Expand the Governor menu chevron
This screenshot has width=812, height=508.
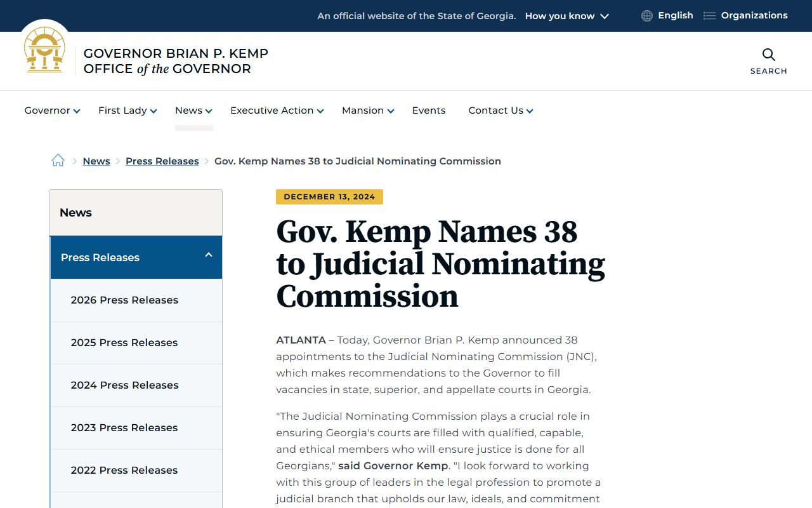tap(77, 111)
